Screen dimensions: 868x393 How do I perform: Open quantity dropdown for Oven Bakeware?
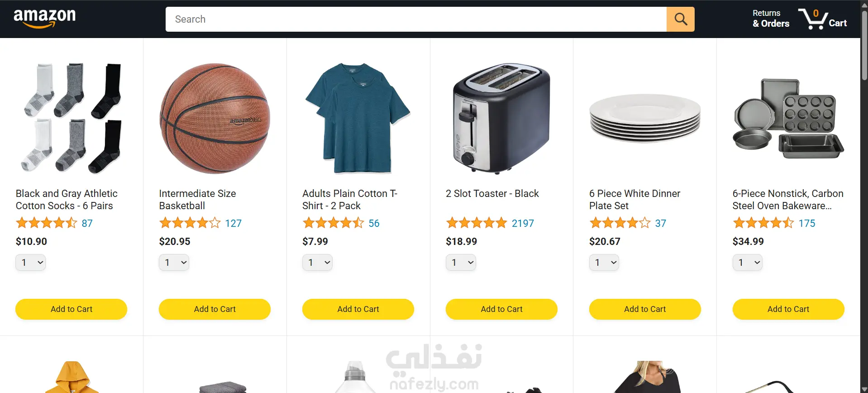point(748,262)
